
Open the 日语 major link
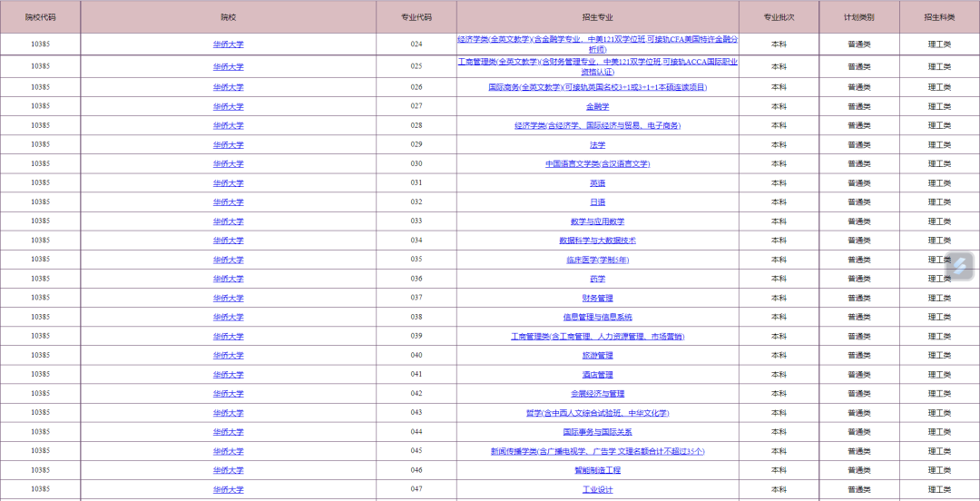coord(597,202)
